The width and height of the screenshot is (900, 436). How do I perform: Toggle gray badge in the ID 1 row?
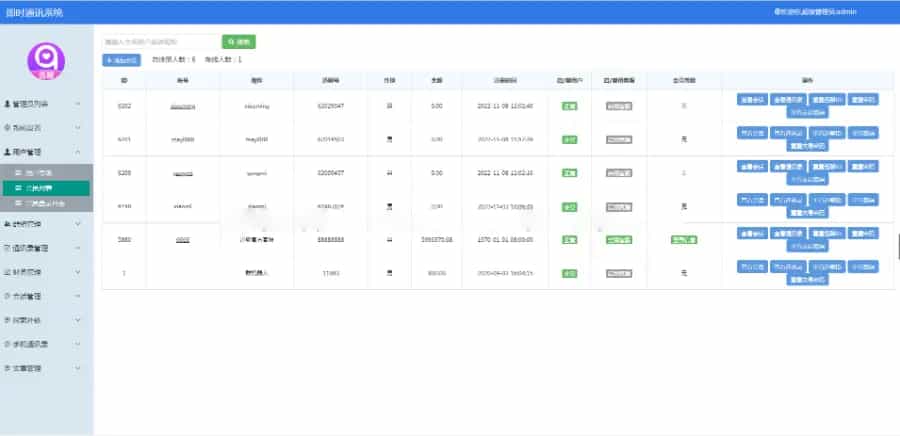[618, 273]
